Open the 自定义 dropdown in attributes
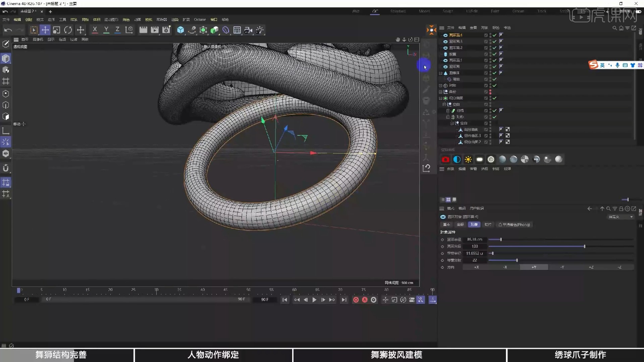This screenshot has height=362, width=644. point(621,217)
